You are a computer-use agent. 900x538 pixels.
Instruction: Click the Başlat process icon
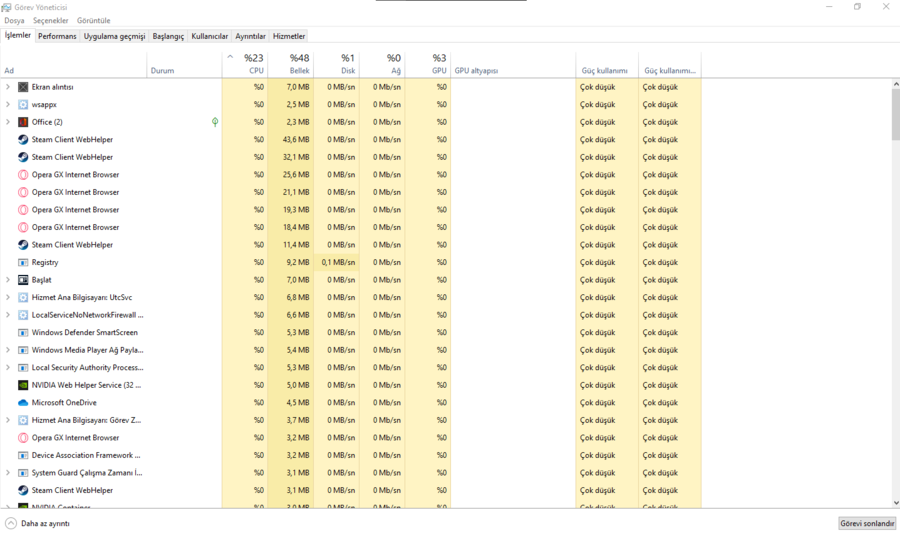[23, 280]
